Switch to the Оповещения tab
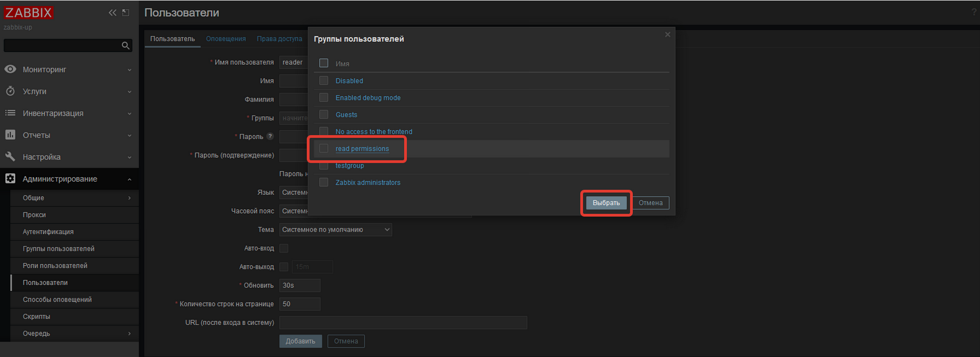This screenshot has width=980, height=357. click(226, 39)
